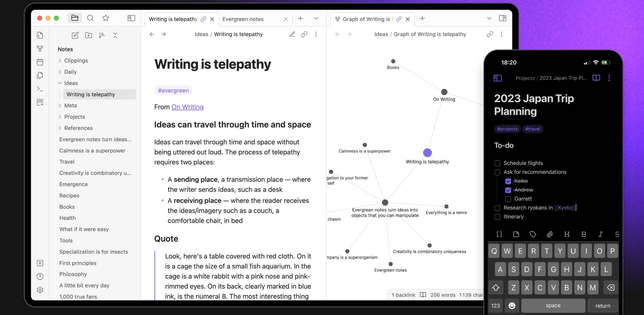Create a new note in sidebar
Image resolution: width=644 pixels, height=315 pixels.
pos(75,35)
